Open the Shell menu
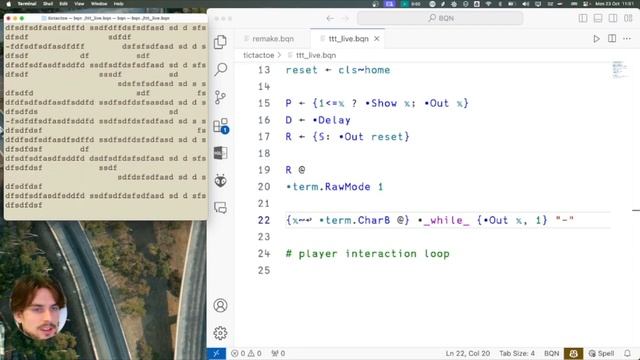The width and height of the screenshot is (640, 360). (x=48, y=4)
